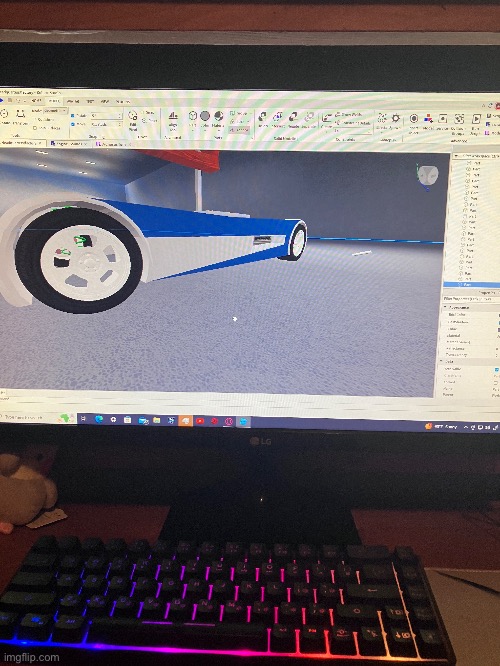Switch to the VIEW ribbon tab

point(105,102)
